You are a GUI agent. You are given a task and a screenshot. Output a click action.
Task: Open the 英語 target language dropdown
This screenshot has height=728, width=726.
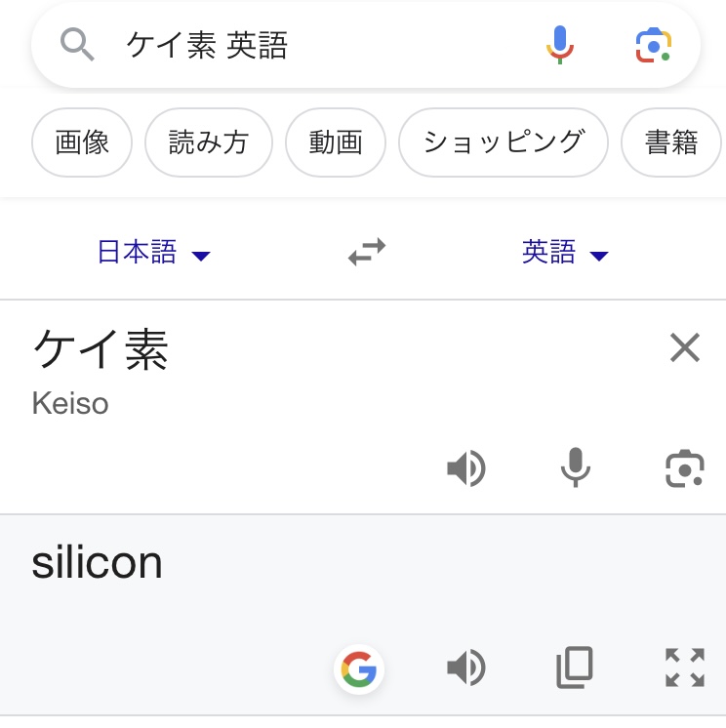pos(565,254)
